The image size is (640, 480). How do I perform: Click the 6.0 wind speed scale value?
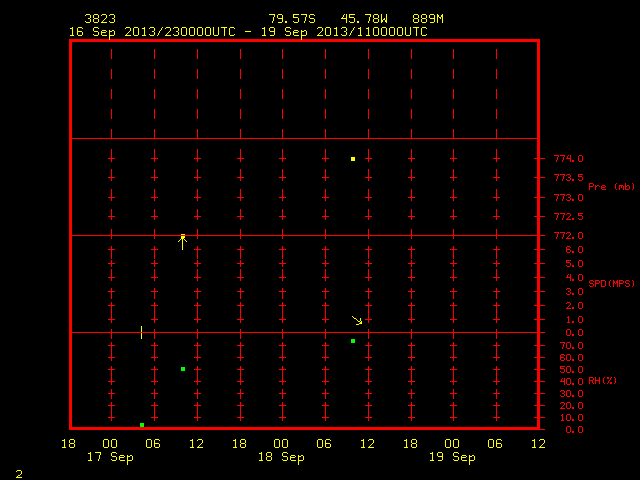tap(574, 249)
